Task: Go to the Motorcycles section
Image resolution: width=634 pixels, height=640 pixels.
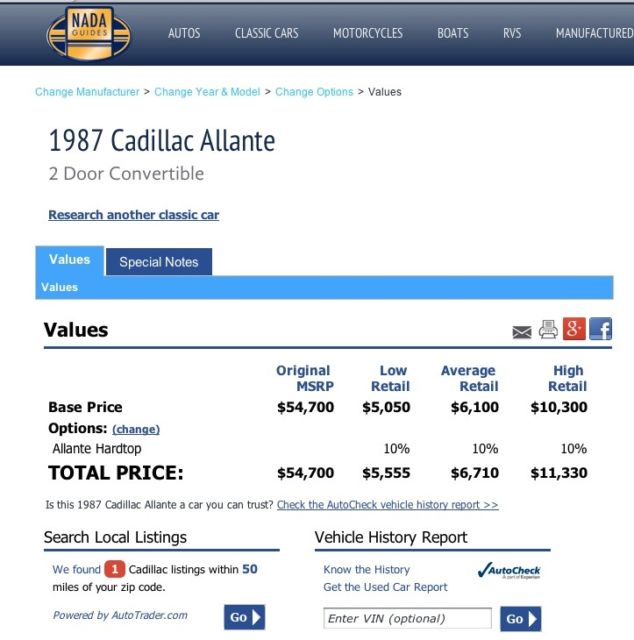Action: (x=367, y=33)
